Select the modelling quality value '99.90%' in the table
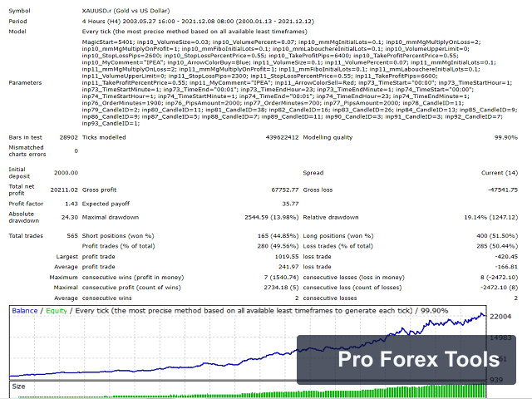This screenshot has width=532, height=399. click(x=506, y=137)
